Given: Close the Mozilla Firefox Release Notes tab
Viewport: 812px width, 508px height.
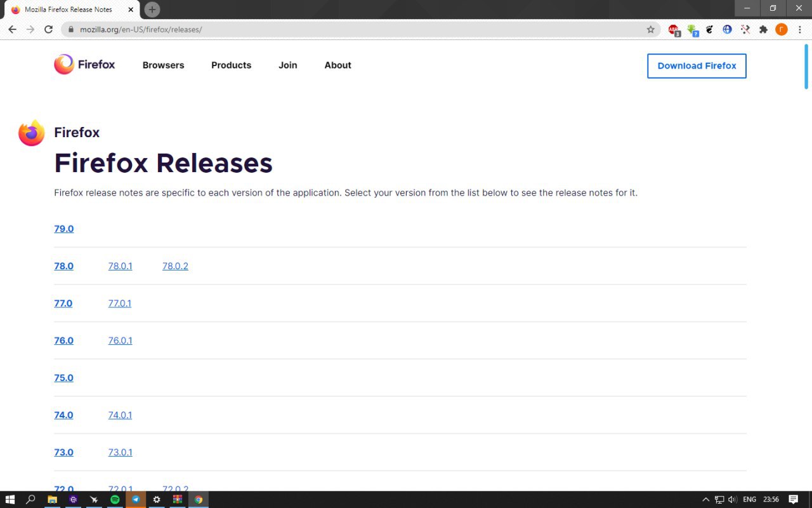Looking at the screenshot, I should (x=130, y=10).
